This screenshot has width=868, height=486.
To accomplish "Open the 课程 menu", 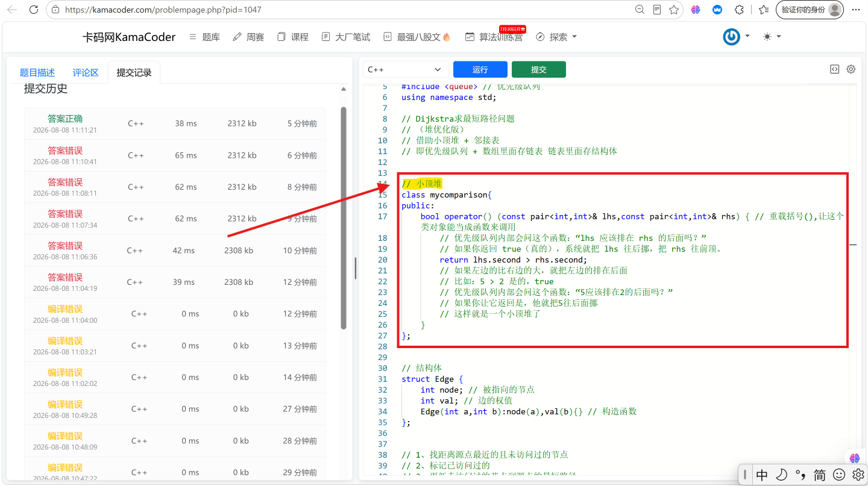I will 293,37.
